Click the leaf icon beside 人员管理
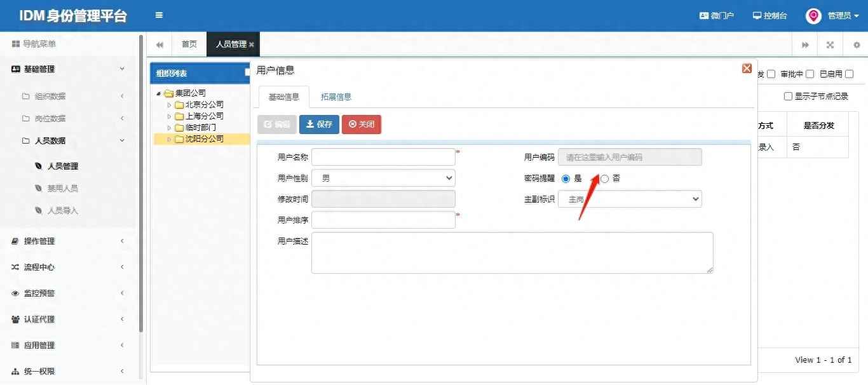The width and height of the screenshot is (868, 385). 39,166
